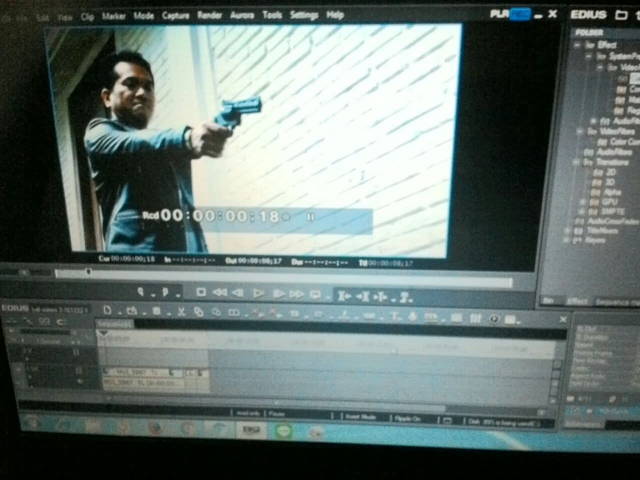The width and height of the screenshot is (640, 480).
Task: Collapse the SystemPreset folder node
Action: (588, 56)
